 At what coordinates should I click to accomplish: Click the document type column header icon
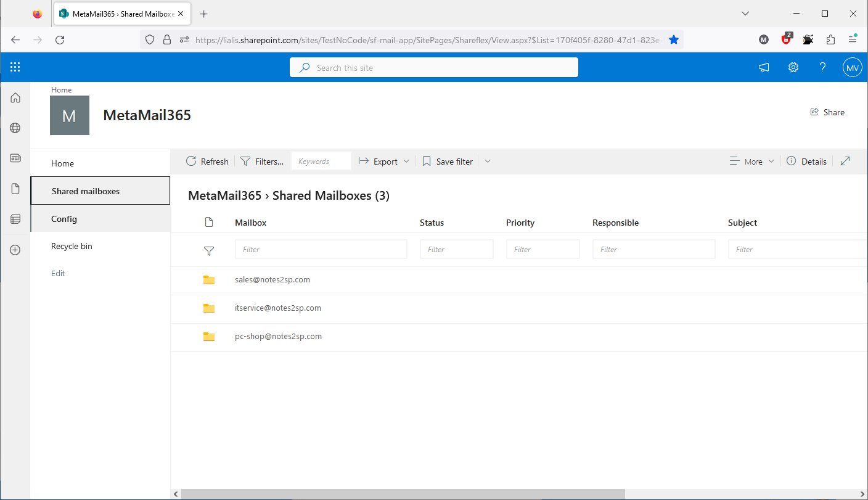click(x=209, y=222)
